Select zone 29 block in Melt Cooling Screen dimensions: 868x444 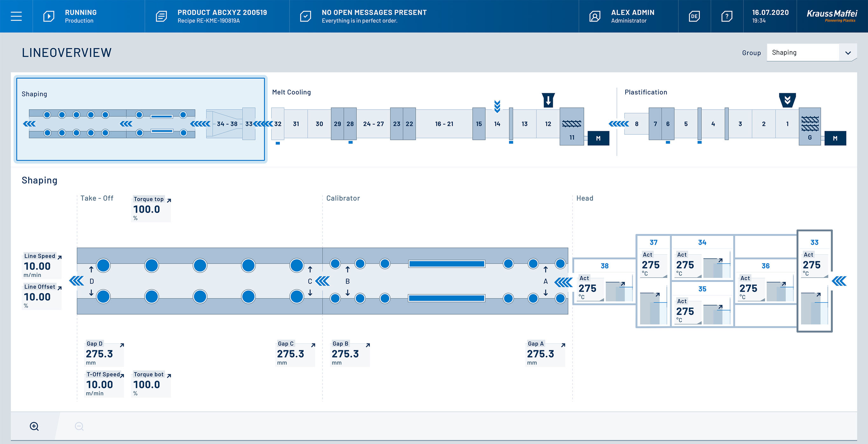(x=337, y=124)
